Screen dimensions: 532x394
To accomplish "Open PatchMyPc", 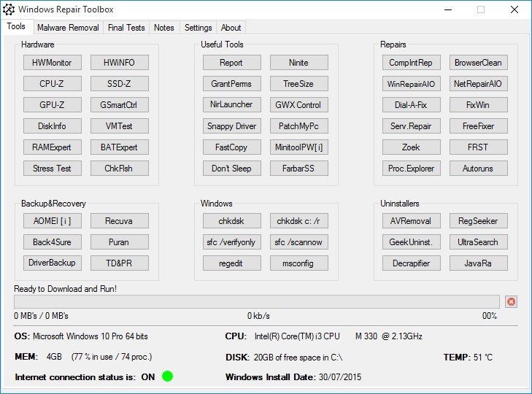I will click(299, 126).
